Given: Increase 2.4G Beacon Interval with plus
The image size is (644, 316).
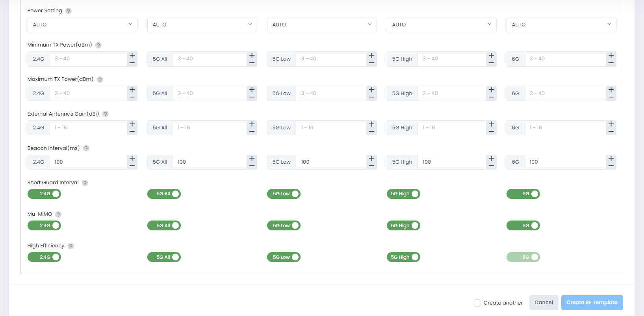Looking at the screenshot, I should click(x=132, y=159).
